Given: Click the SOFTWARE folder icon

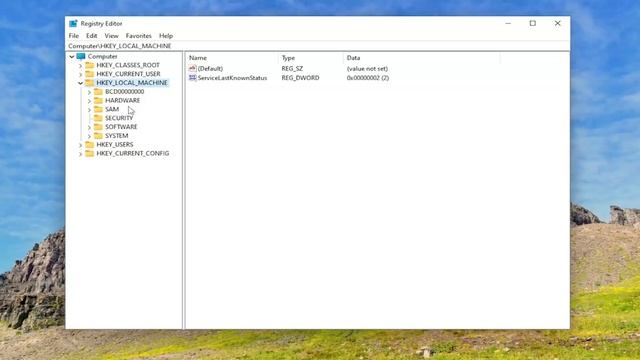Looking at the screenshot, I should tap(98, 127).
